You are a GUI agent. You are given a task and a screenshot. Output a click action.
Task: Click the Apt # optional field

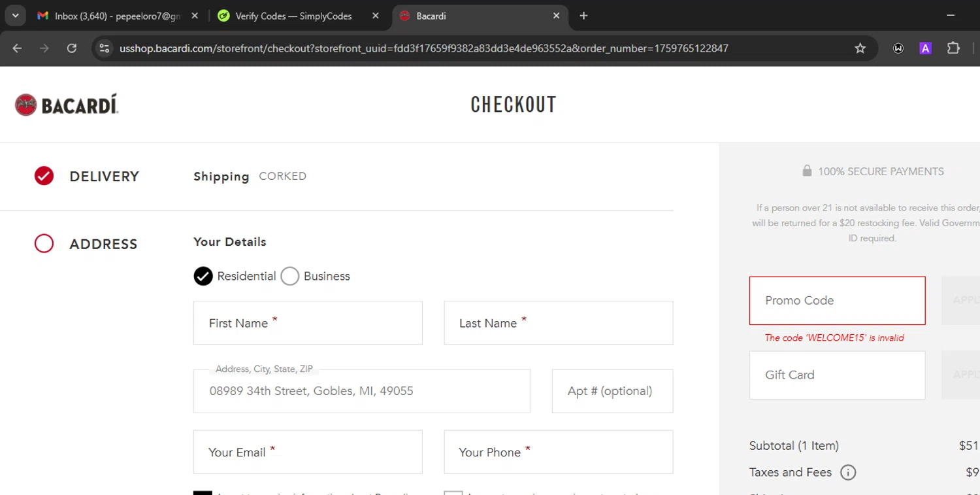coord(612,391)
